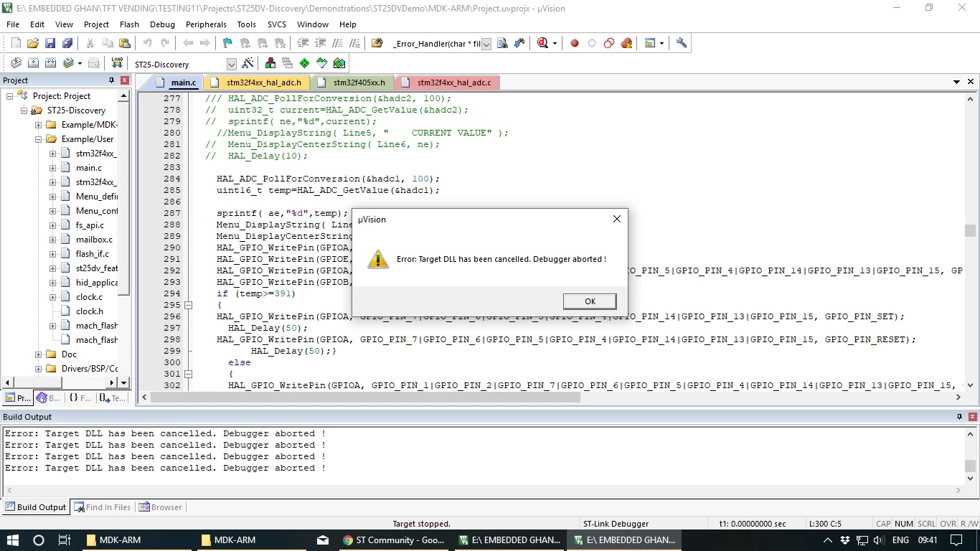Click the editor vertical scrollbar thumb

[x=970, y=230]
